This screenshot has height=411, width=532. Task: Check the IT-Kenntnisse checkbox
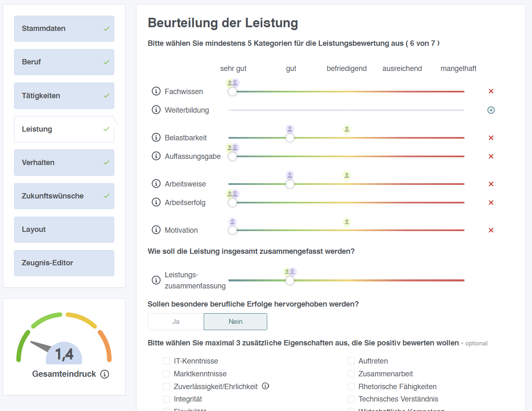pos(167,361)
